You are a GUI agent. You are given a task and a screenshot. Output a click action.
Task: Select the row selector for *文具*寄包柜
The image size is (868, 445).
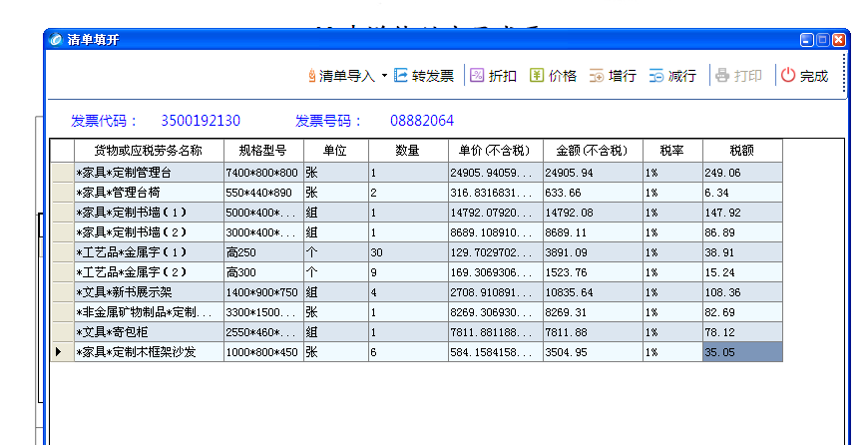pyautogui.click(x=62, y=332)
